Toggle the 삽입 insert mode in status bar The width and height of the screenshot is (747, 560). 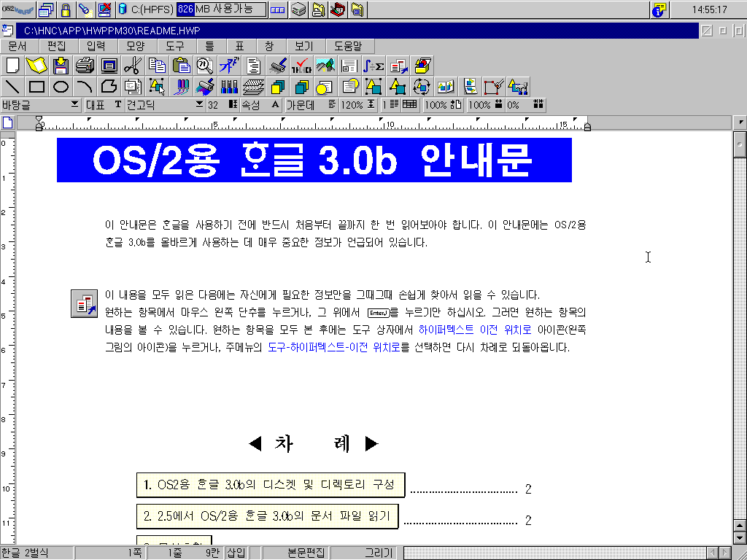[x=236, y=553]
